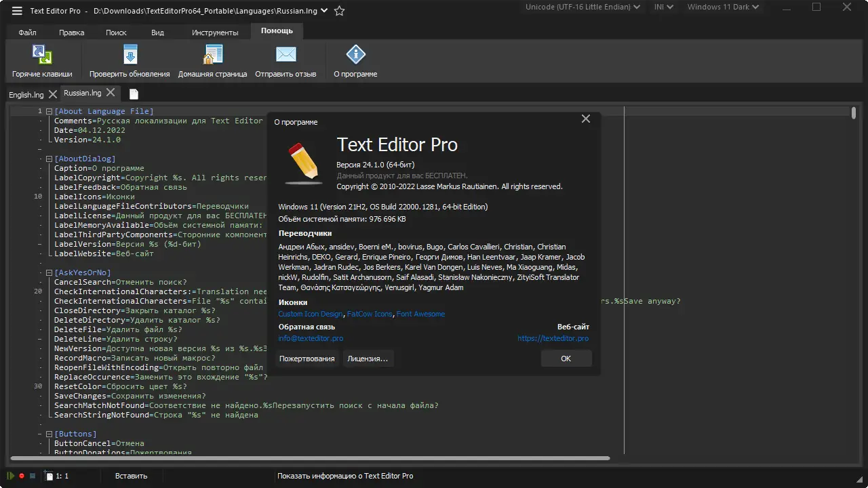Viewport: 868px width, 488px height.
Task: Open the Инструменты menu tab
Action: 215,33
